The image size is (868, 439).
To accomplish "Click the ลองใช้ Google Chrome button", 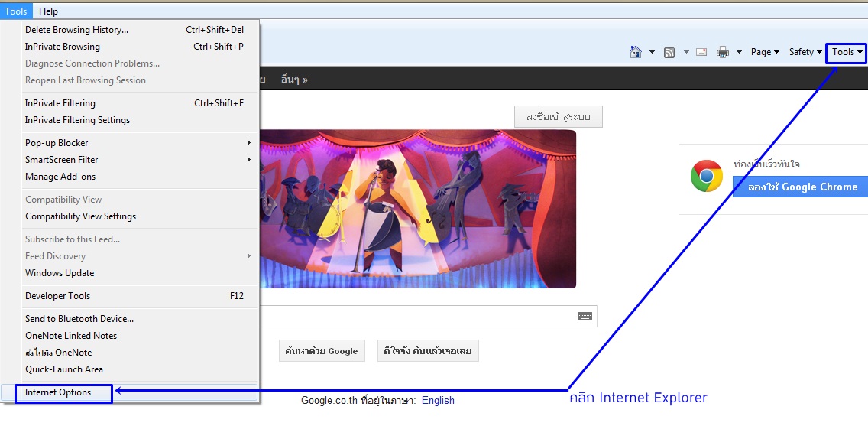I will coord(801,187).
